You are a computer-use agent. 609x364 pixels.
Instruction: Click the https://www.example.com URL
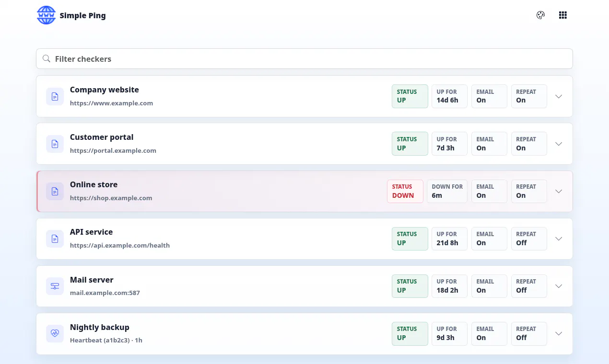point(111,103)
